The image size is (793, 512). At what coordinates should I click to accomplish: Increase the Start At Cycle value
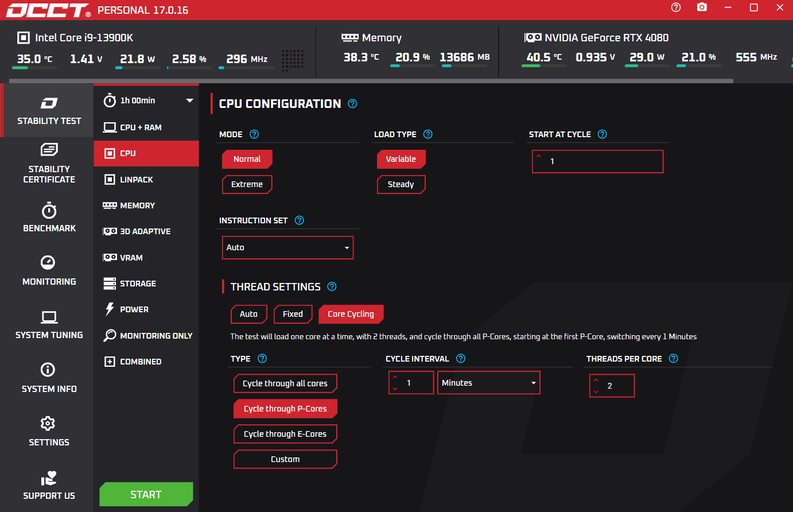(x=539, y=156)
